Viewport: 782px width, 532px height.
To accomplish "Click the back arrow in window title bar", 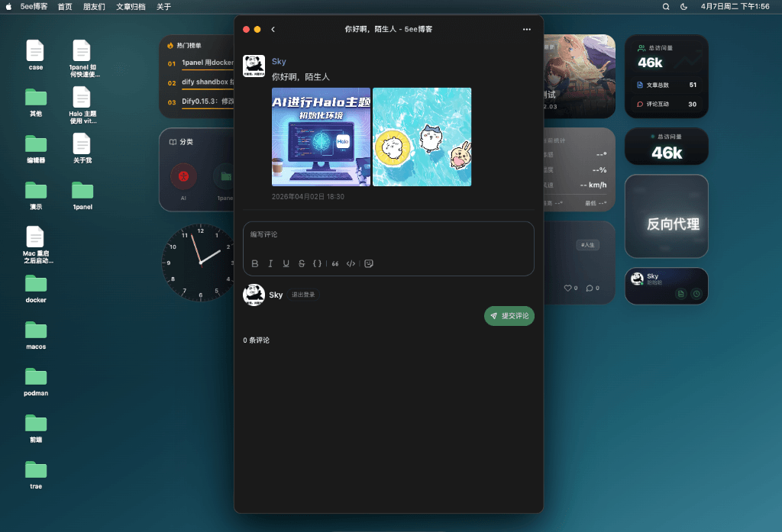I will tap(273, 29).
